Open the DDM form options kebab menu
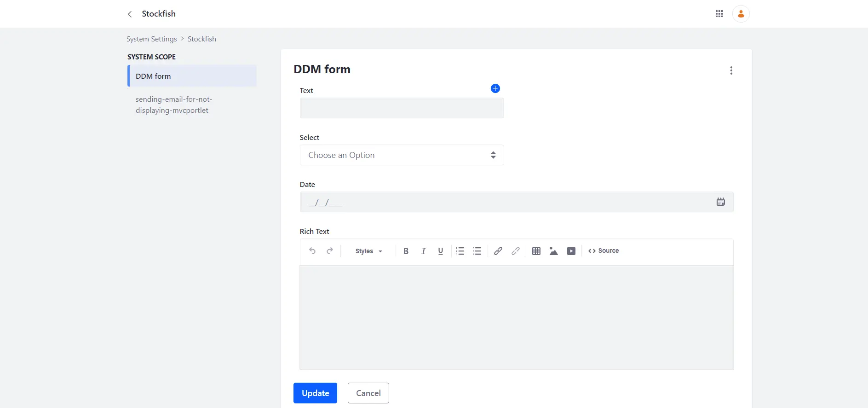This screenshot has width=868, height=408. click(x=731, y=70)
